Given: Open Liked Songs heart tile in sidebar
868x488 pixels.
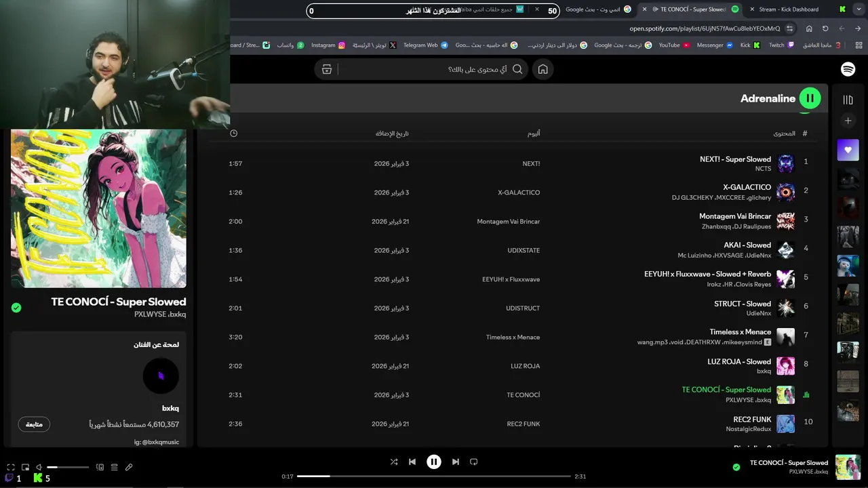Looking at the screenshot, I should [x=848, y=150].
